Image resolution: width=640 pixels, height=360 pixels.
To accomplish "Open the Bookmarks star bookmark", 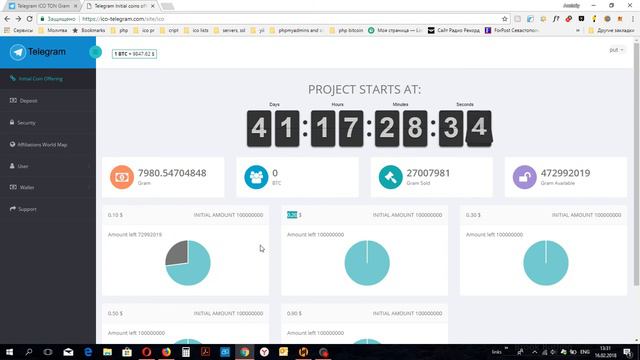I will point(89,30).
